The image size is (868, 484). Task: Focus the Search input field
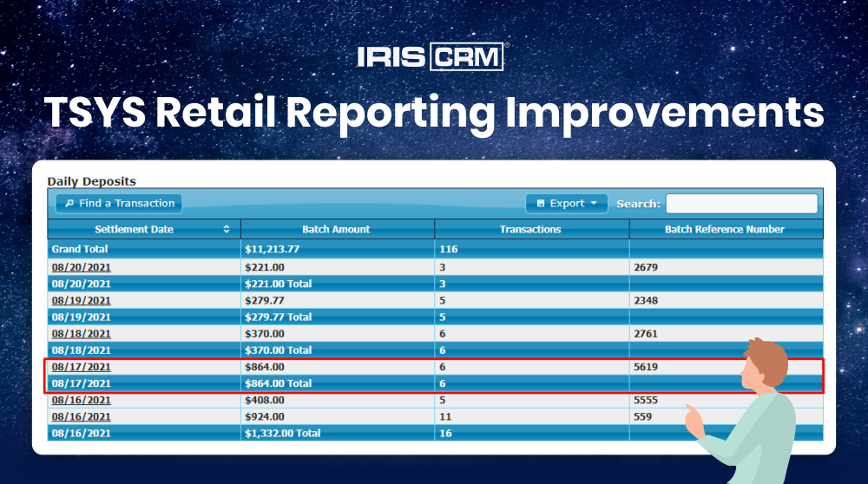coord(741,204)
